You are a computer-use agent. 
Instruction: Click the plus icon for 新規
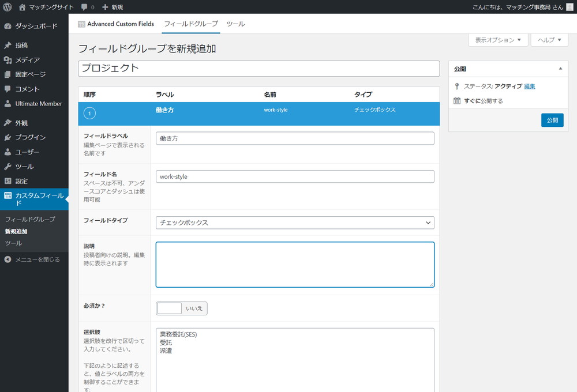[105, 7]
